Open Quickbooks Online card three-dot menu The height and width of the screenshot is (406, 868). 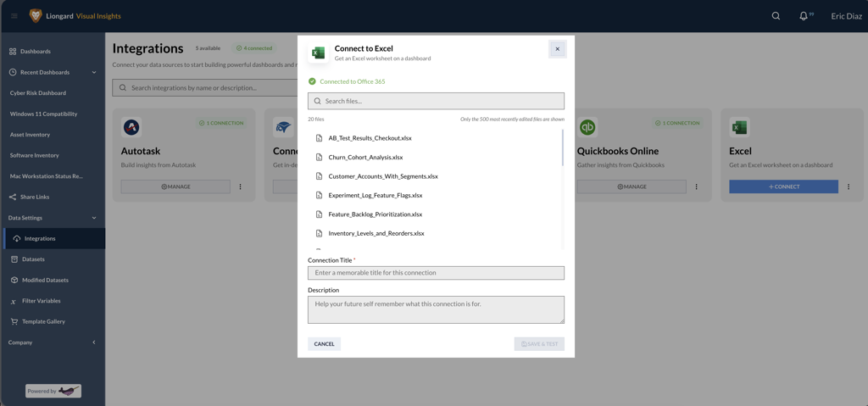[697, 186]
